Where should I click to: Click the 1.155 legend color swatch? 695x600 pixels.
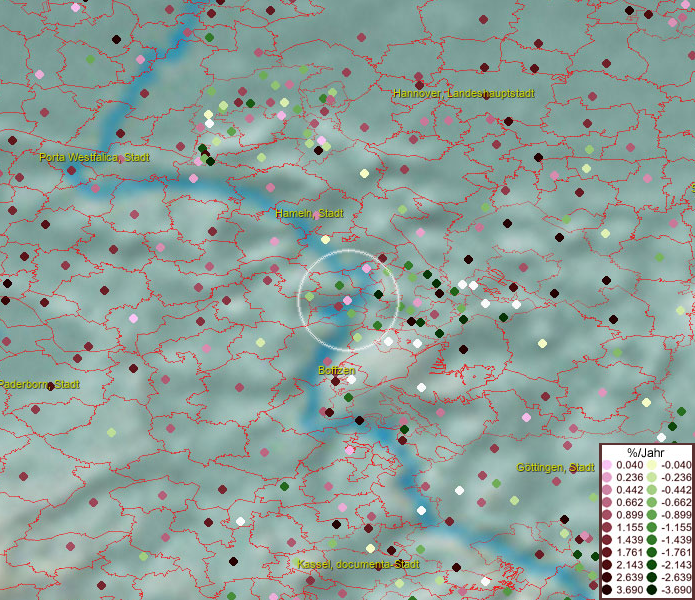tap(607, 527)
